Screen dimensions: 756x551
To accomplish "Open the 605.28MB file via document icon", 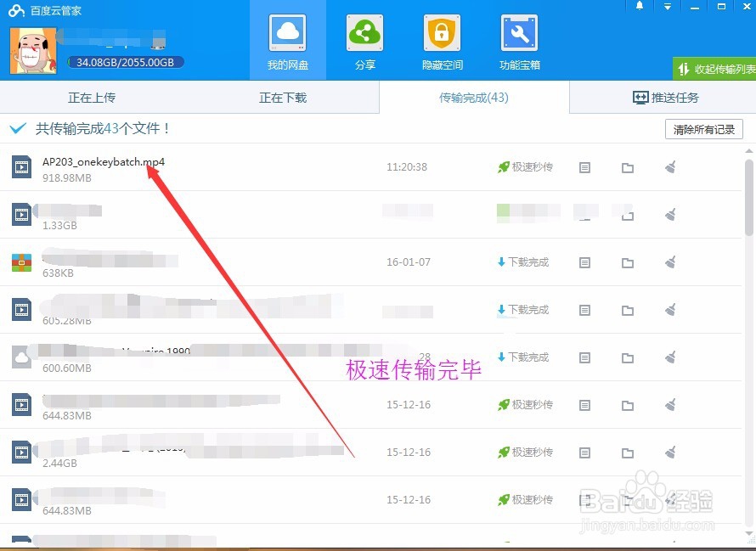I will [x=584, y=310].
